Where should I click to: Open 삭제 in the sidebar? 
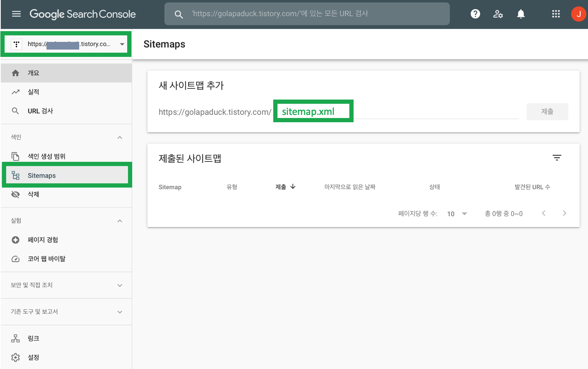tap(66, 194)
